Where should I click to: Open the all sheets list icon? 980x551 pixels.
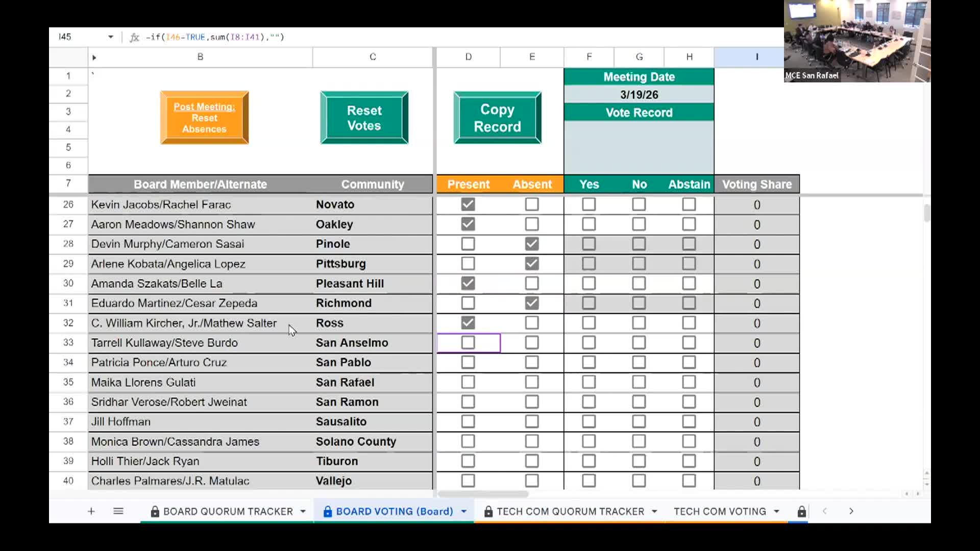(x=118, y=511)
